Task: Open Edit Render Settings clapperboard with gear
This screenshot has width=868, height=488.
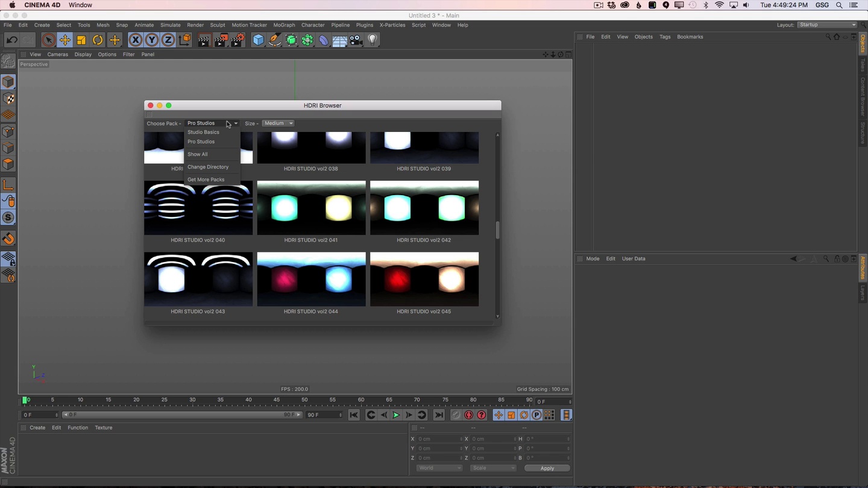Action: [237, 40]
